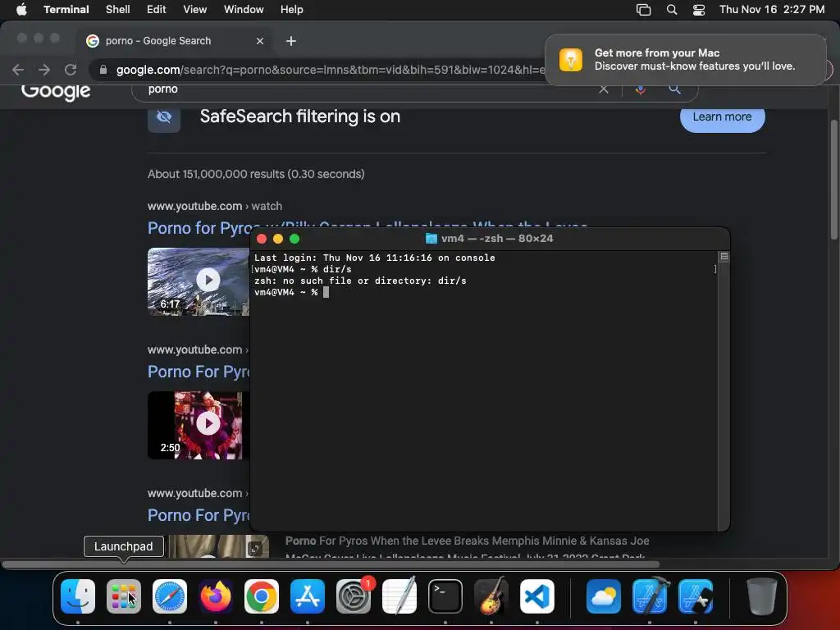Viewport: 840px width, 630px height.
Task: Launch Firefox from the Dock
Action: pos(216,596)
